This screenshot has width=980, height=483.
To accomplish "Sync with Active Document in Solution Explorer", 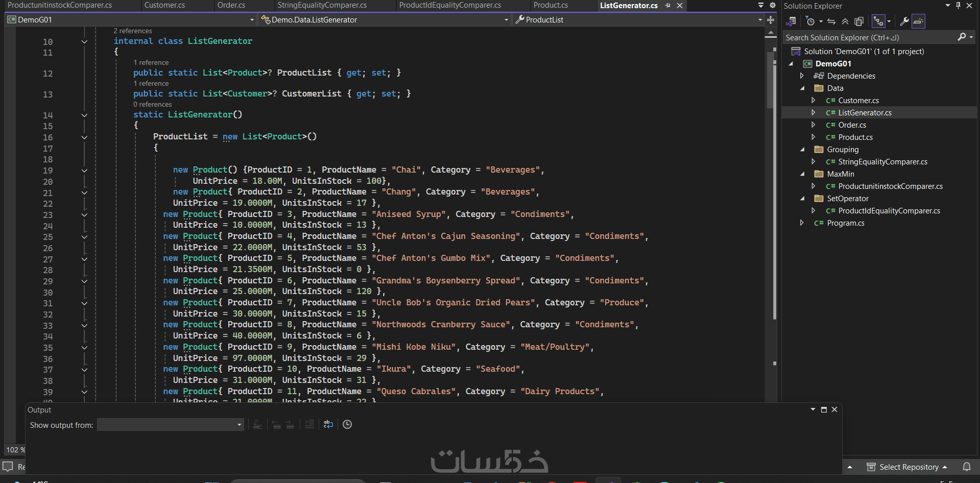I will click(x=831, y=21).
